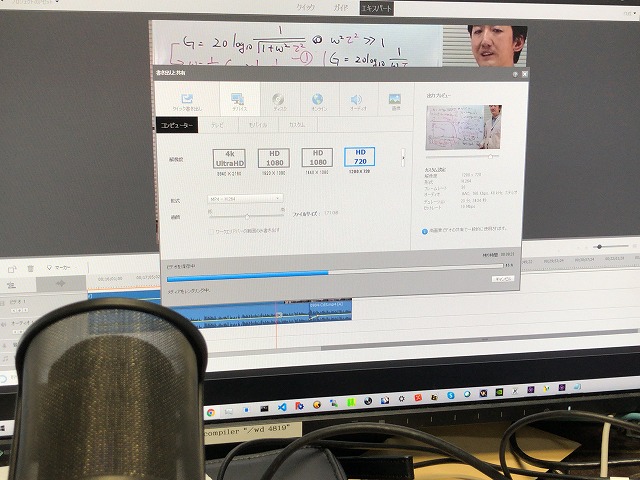Open the Online export globe icon
The width and height of the screenshot is (640, 480).
(318, 101)
